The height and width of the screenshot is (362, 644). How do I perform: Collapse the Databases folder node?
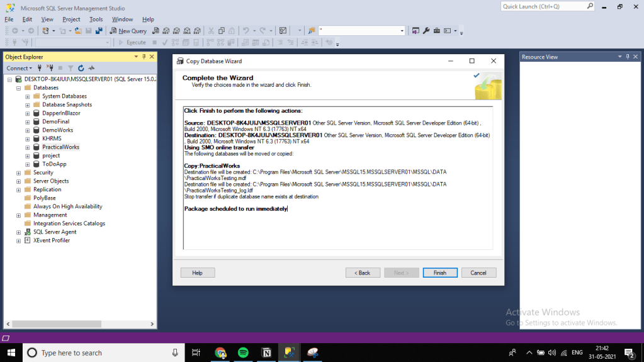[x=19, y=88]
